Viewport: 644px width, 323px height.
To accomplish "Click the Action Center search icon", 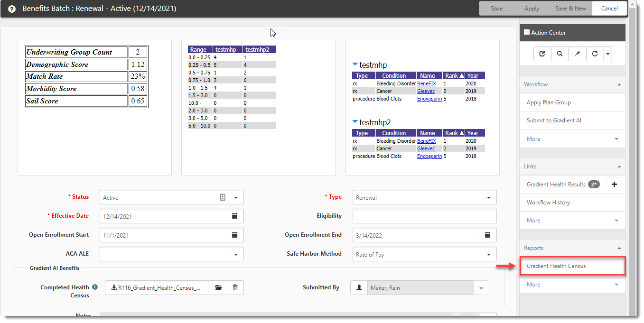I will click(x=560, y=54).
